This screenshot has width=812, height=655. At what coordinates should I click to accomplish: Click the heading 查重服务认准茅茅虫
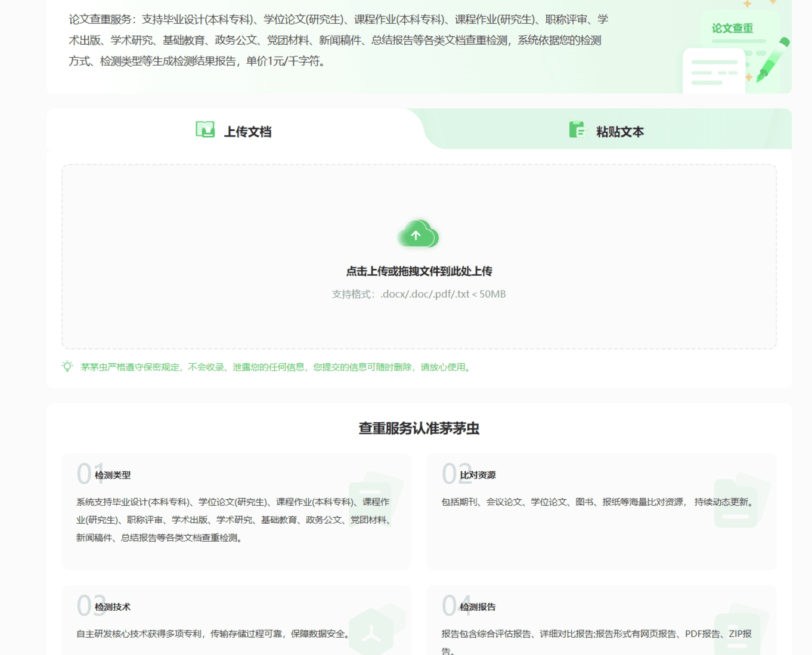(x=419, y=428)
